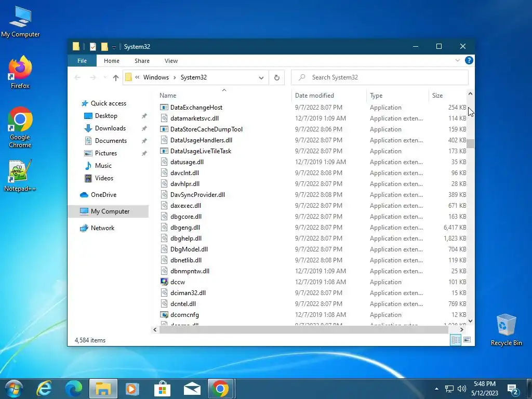
Task: Switch to the Home ribbon tab
Action: click(112, 61)
